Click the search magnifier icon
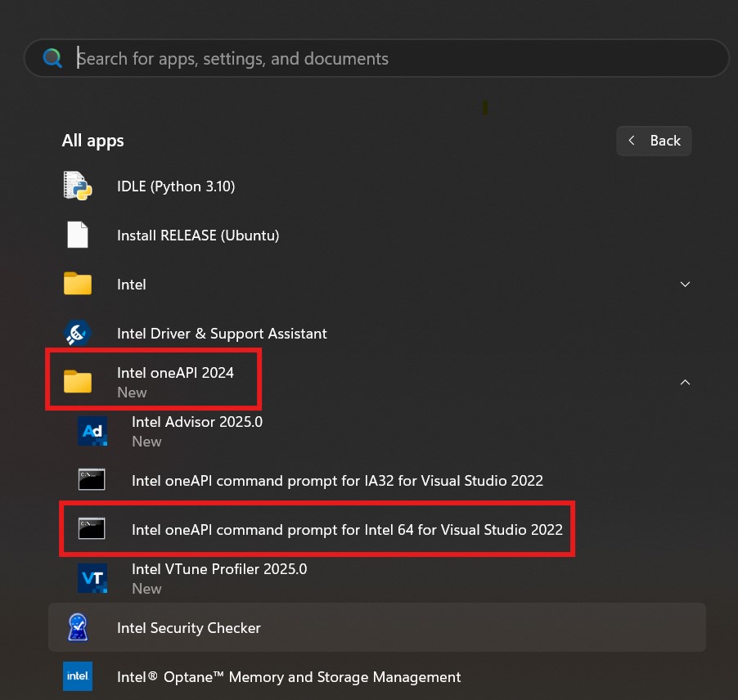This screenshot has width=738, height=700. (x=52, y=58)
